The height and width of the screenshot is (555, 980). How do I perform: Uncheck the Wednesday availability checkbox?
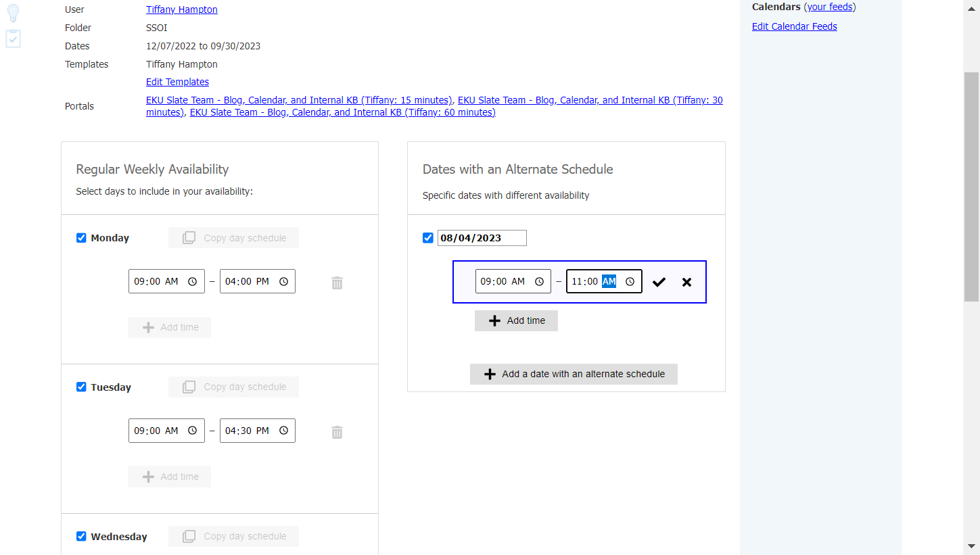pyautogui.click(x=81, y=536)
